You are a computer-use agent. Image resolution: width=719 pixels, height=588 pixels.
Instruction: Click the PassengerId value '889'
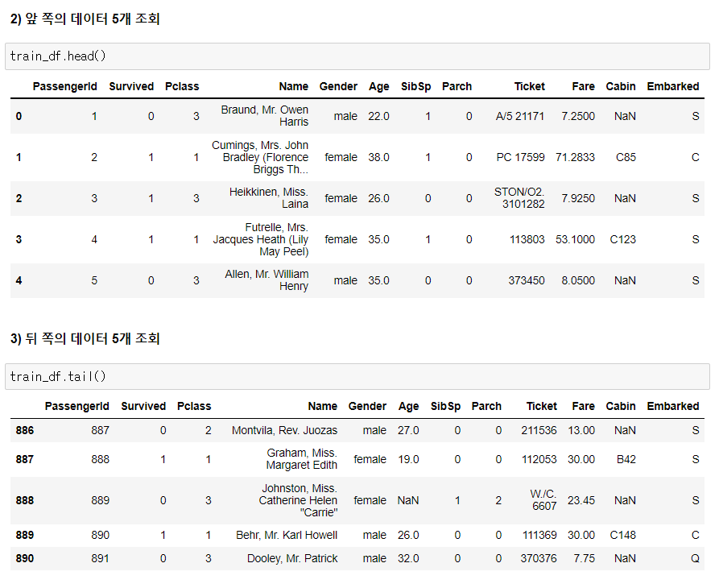coord(100,500)
